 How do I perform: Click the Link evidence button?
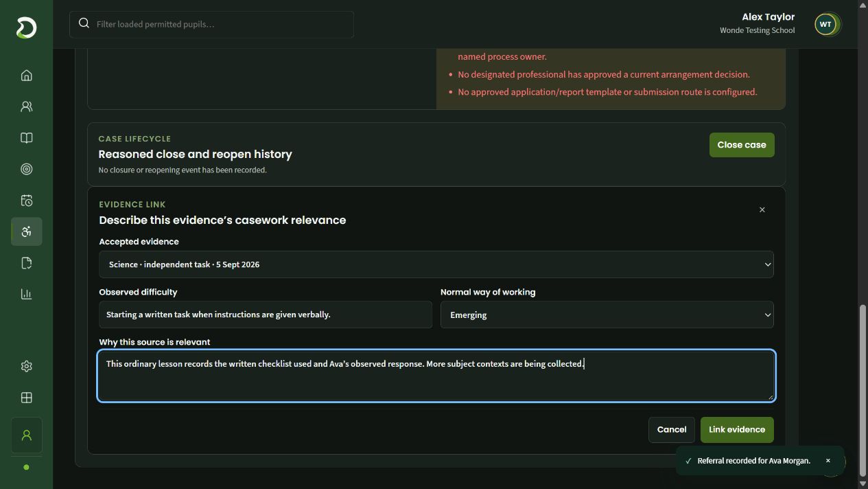pos(737,430)
